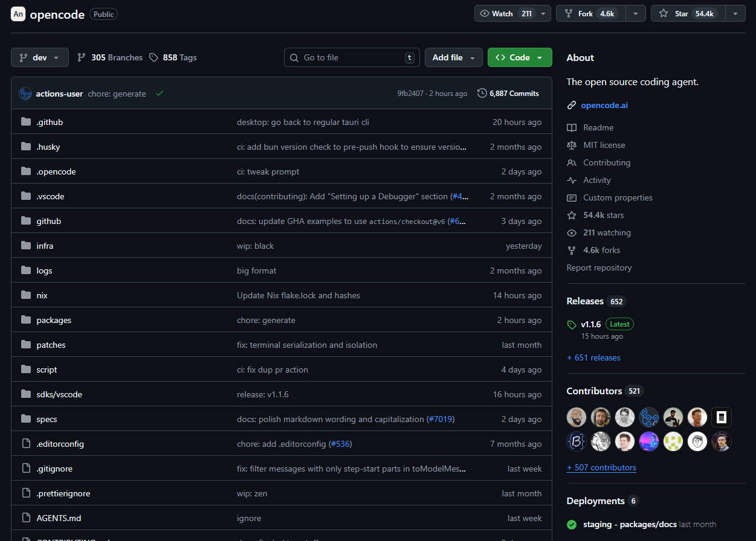Click the tags icon next to 858 Tags
Image resolution: width=756 pixels, height=541 pixels.
point(154,58)
